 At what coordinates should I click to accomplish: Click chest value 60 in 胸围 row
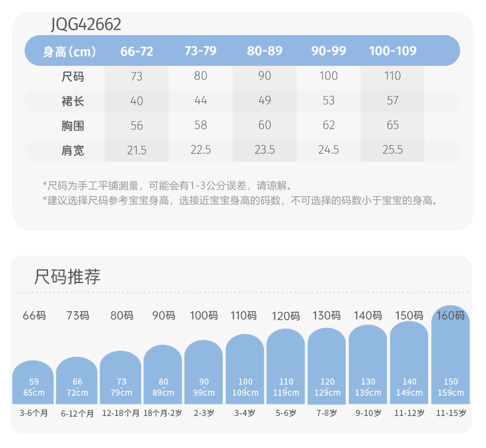coord(265,125)
